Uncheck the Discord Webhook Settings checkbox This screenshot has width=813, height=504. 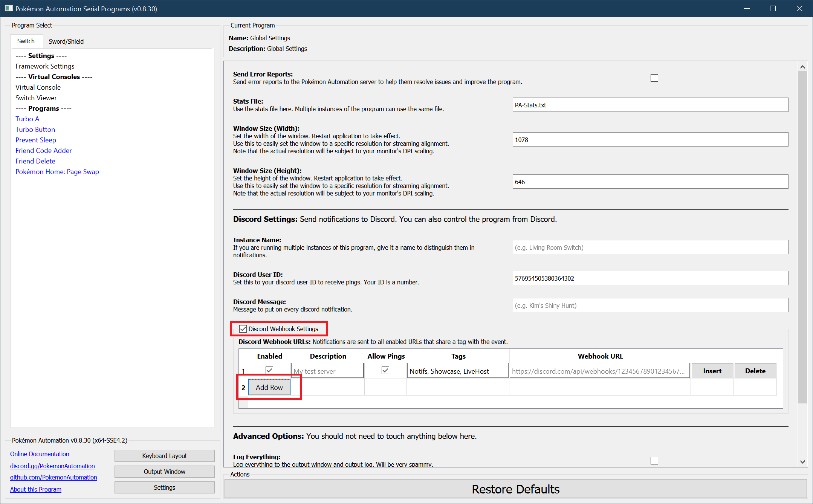[x=243, y=329]
